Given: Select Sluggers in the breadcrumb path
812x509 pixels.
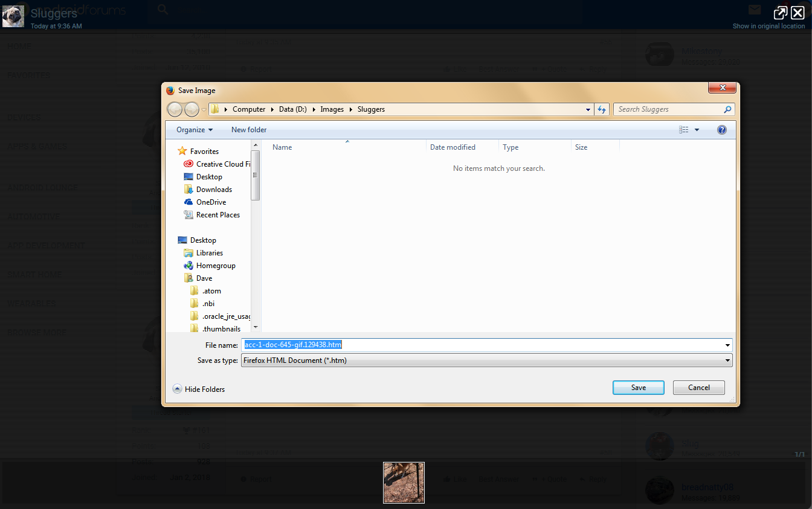Looking at the screenshot, I should pos(371,109).
